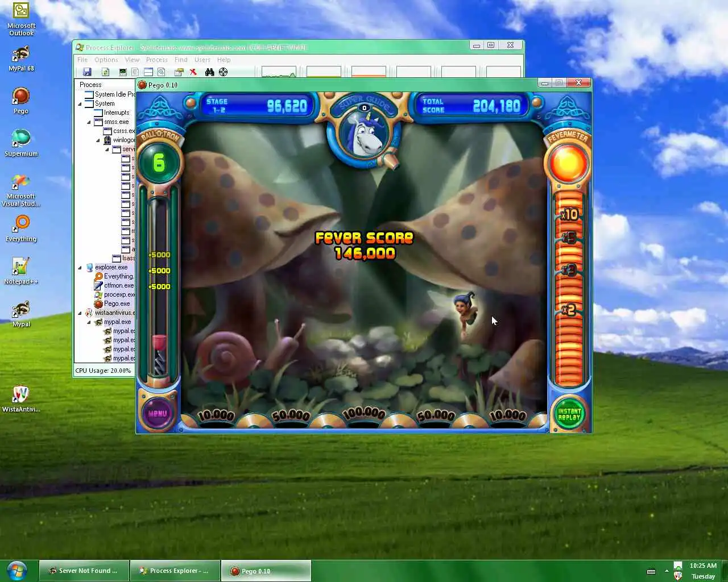Click the 10:25 AM system clock
This screenshot has width=728, height=582.
tap(703, 566)
